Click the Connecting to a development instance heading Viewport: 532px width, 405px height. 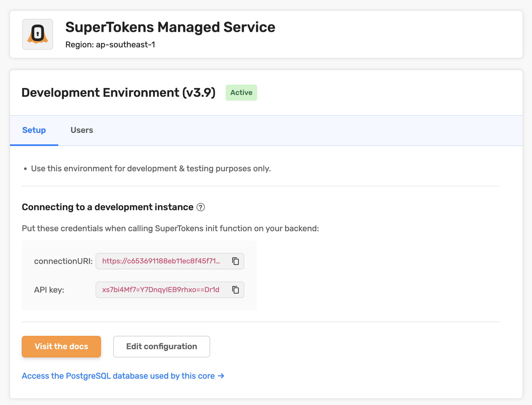click(x=108, y=207)
